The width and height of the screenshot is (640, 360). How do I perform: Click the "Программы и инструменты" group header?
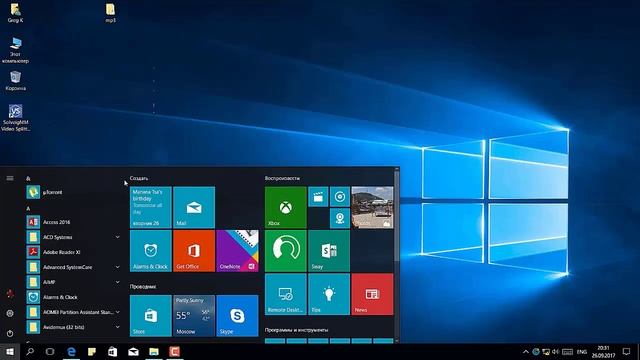click(x=296, y=330)
